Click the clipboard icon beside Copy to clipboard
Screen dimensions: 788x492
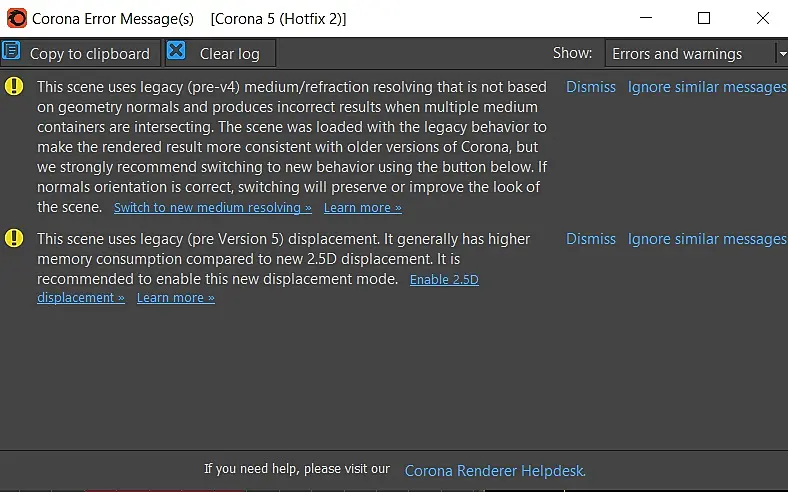(x=11, y=51)
